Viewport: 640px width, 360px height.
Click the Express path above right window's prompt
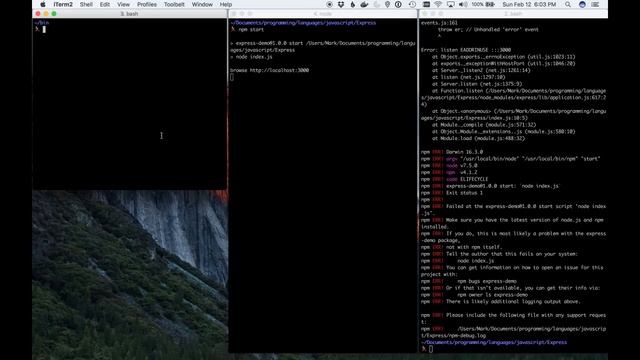(x=494, y=342)
